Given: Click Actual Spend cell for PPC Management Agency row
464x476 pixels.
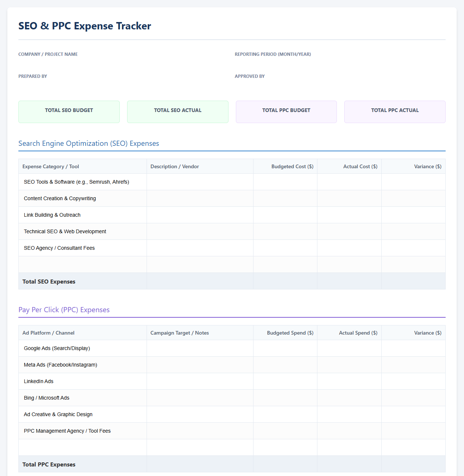Looking at the screenshot, I should 349,431.
